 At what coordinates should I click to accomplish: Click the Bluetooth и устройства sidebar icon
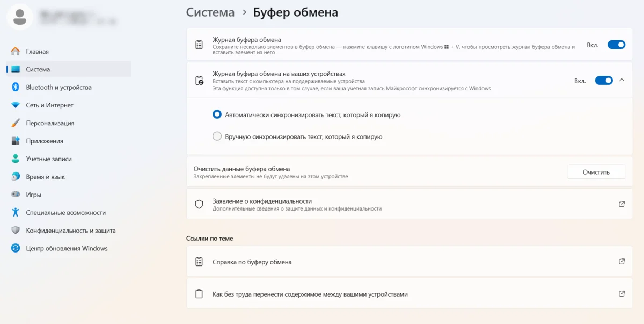point(16,87)
